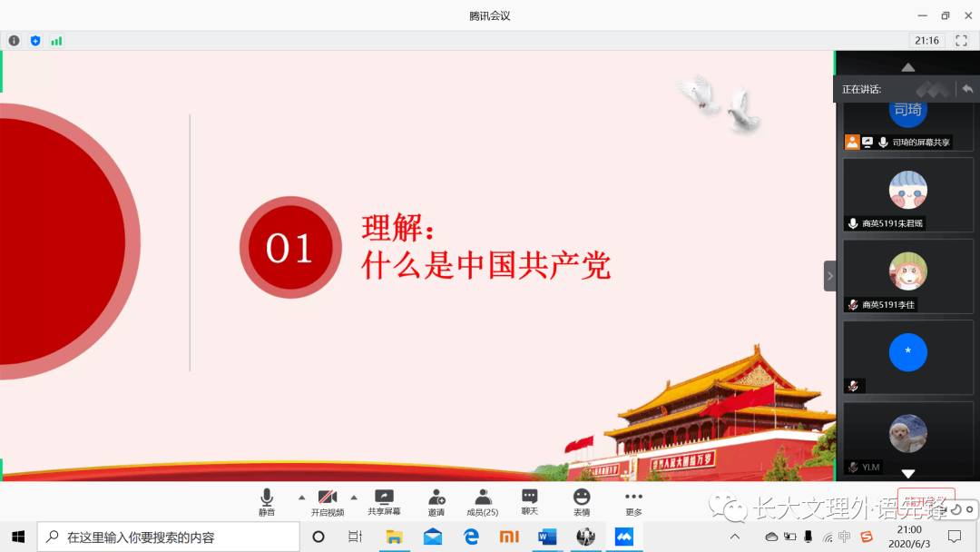Screen dimensions: 980x552
Task: Open the Windows Start menu
Action: [x=18, y=537]
